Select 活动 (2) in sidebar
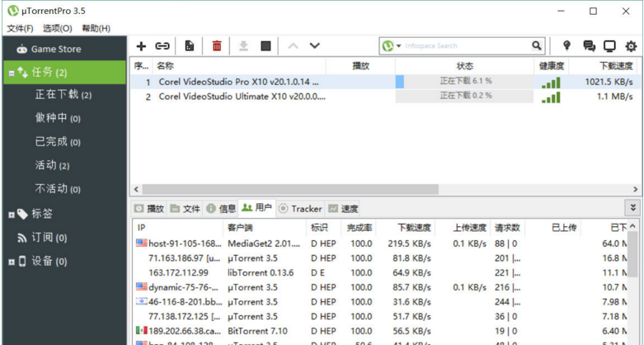This screenshot has width=644, height=345. pyautogui.click(x=52, y=165)
